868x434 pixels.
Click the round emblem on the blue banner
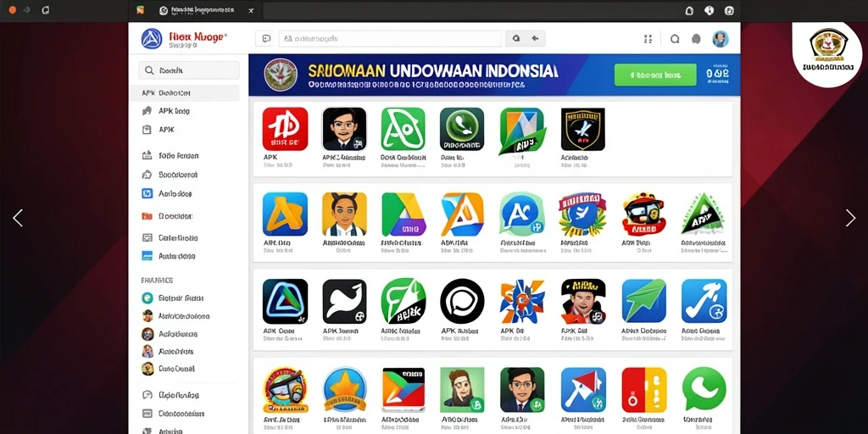[x=281, y=75]
